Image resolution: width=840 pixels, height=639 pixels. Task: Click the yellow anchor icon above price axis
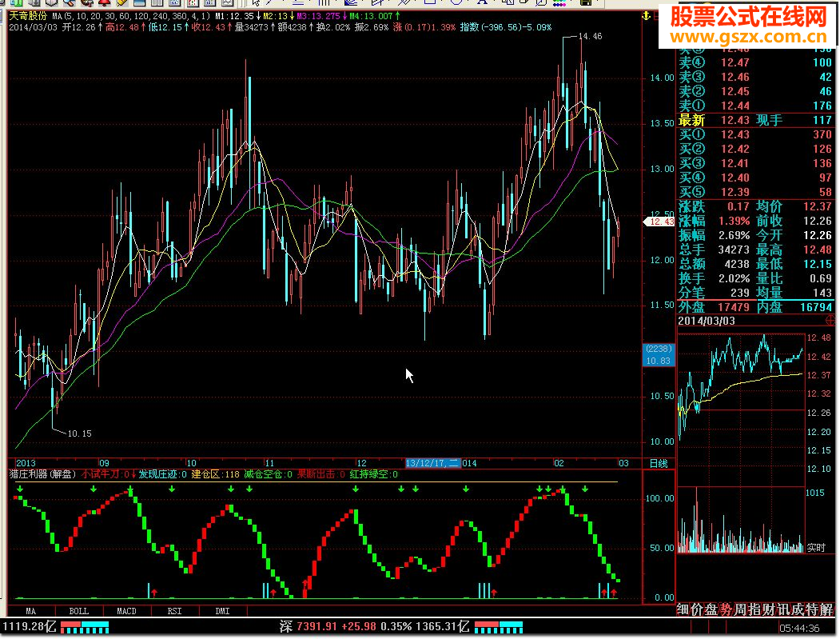(x=645, y=16)
